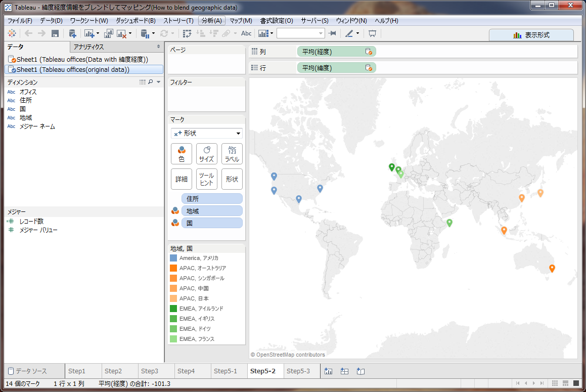Click new story tab icon
The height and width of the screenshot is (392, 586).
click(x=360, y=371)
